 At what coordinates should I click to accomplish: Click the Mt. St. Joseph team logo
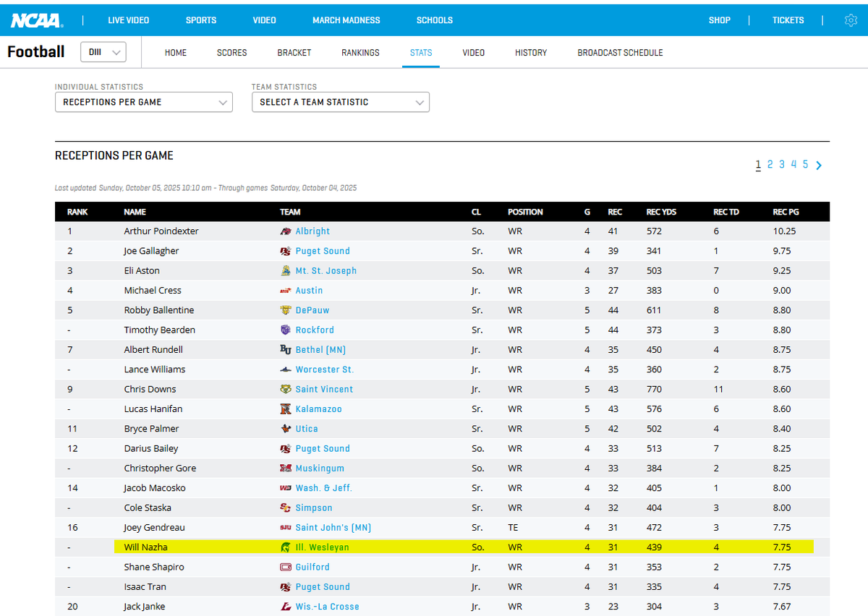coord(286,271)
